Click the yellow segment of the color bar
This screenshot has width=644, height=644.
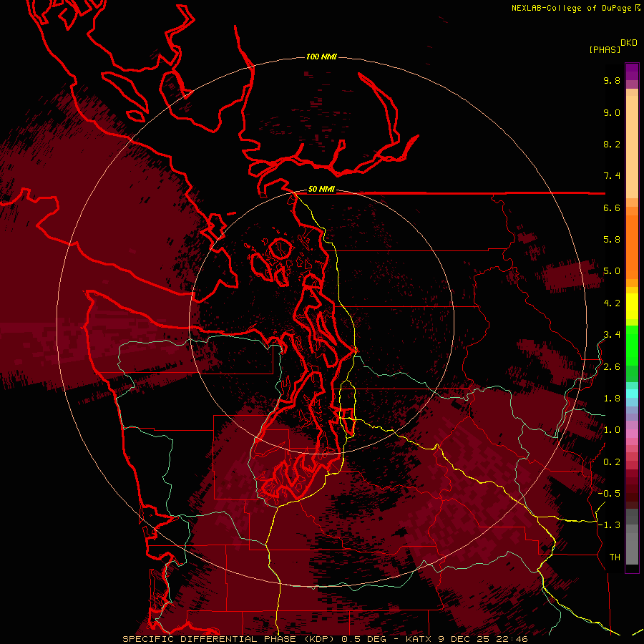[632, 306]
